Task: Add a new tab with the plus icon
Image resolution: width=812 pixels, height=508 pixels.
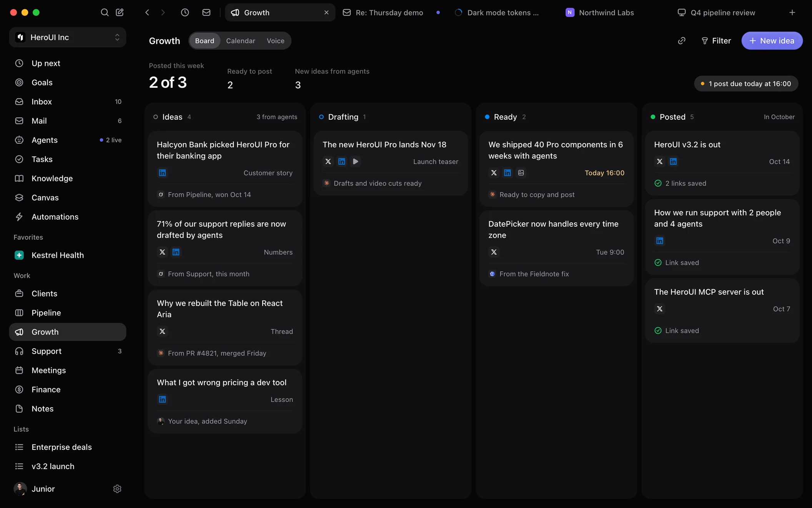Action: [x=792, y=12]
